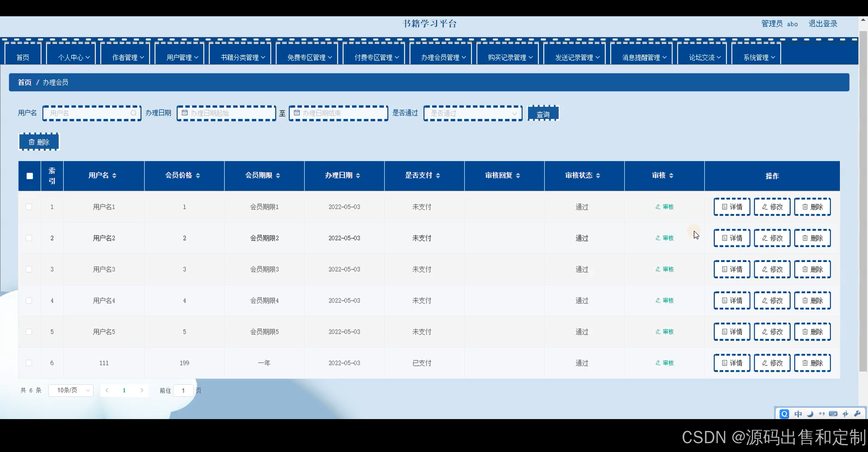Open the 系统管理 menu
Image resolution: width=868 pixels, height=452 pixels.
(x=759, y=57)
